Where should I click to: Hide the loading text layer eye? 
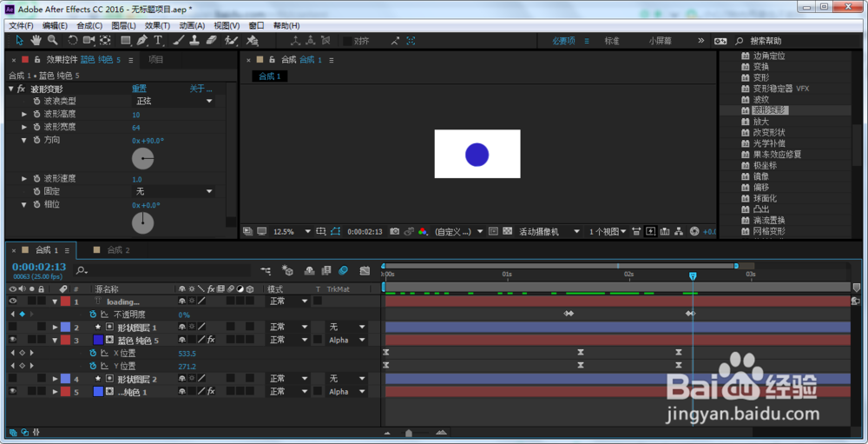click(13, 301)
